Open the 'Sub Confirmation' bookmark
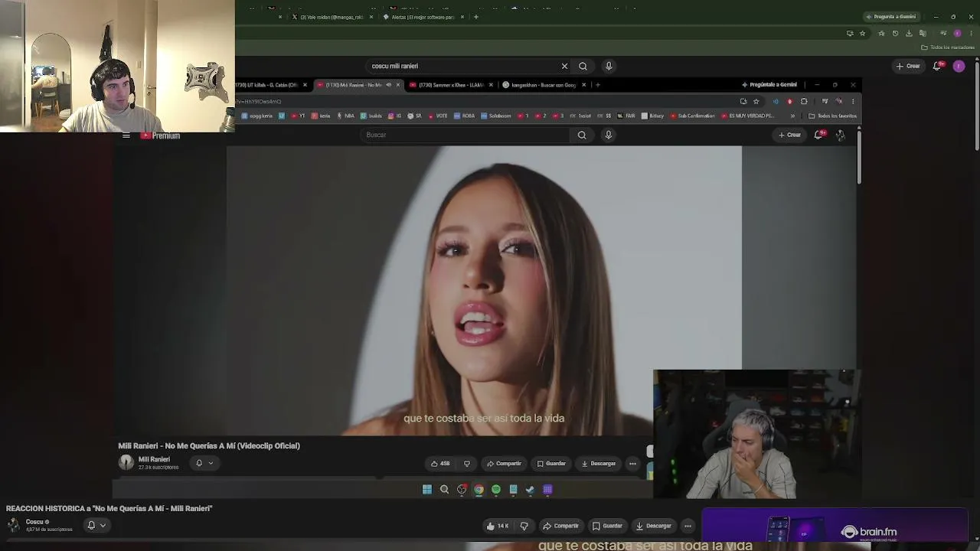Image resolution: width=980 pixels, height=551 pixels. pos(692,116)
